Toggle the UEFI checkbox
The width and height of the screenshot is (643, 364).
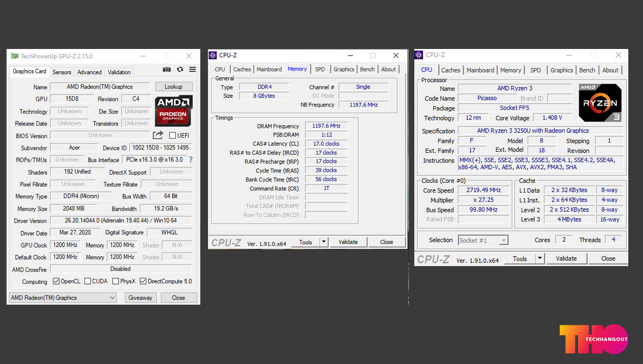[x=173, y=135]
